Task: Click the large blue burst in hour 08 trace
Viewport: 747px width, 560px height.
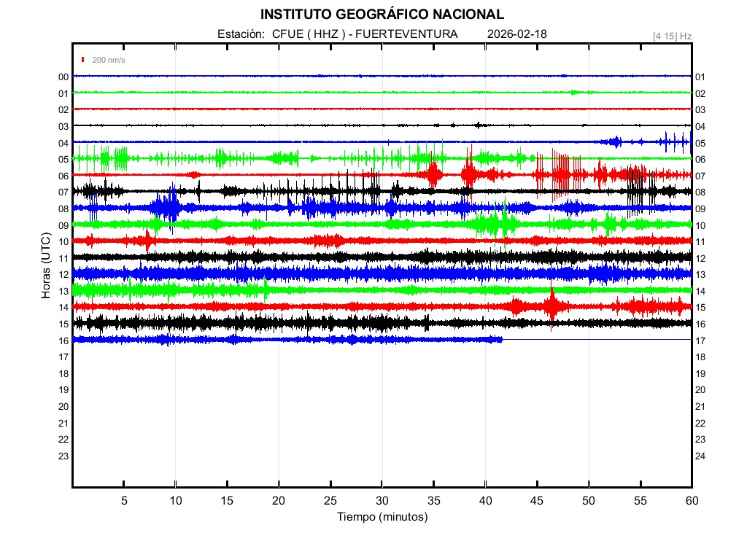Action: click(169, 208)
